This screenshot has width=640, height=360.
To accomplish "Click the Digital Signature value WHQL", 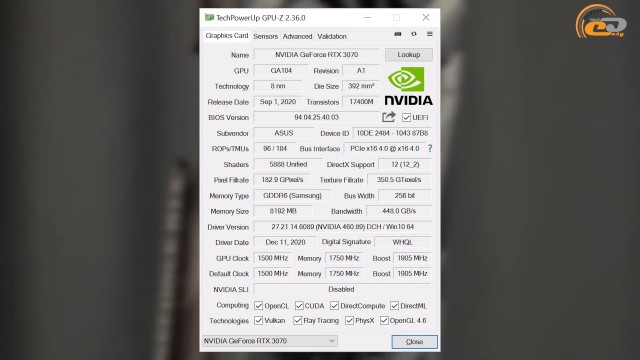I will [403, 242].
